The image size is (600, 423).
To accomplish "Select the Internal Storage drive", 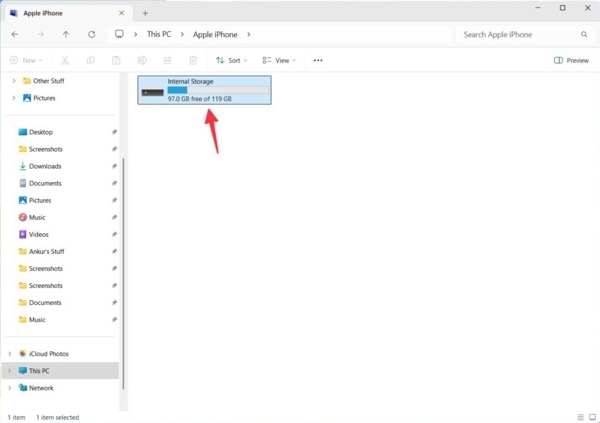I will pos(204,90).
